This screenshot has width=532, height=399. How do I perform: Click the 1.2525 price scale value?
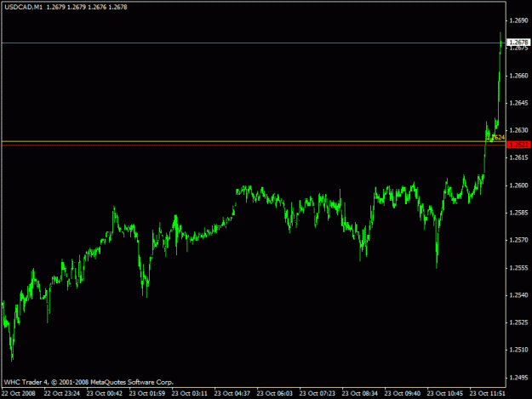518,322
